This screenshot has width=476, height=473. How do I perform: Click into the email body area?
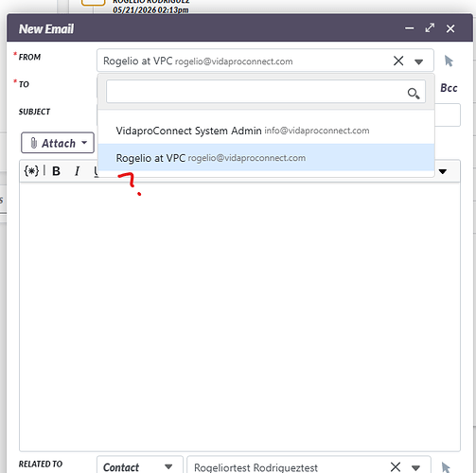point(239,317)
